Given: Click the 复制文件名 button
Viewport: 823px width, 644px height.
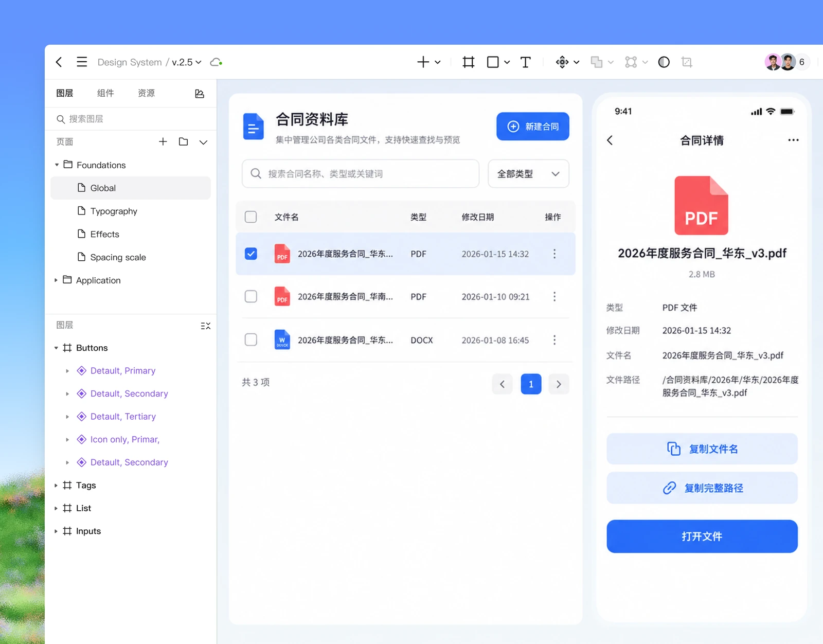Looking at the screenshot, I should click(x=702, y=449).
